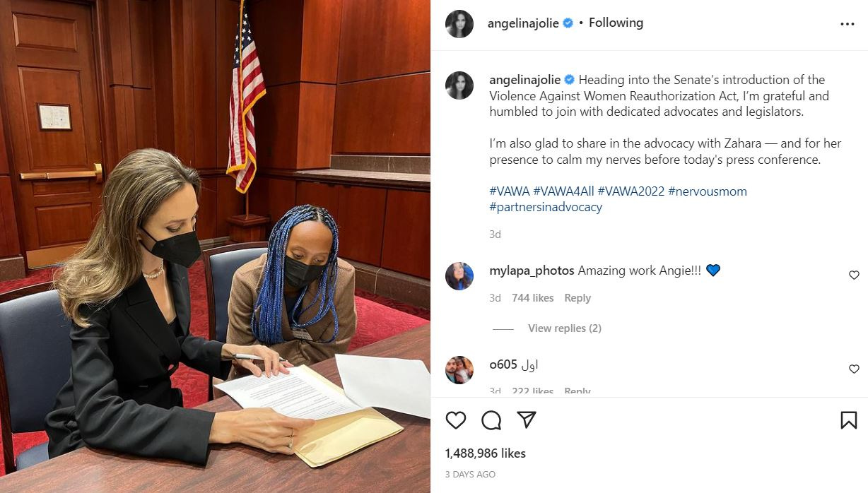Viewport: 868px width, 493px height.
Task: Open the three-dot more options menu
Action: point(848,24)
